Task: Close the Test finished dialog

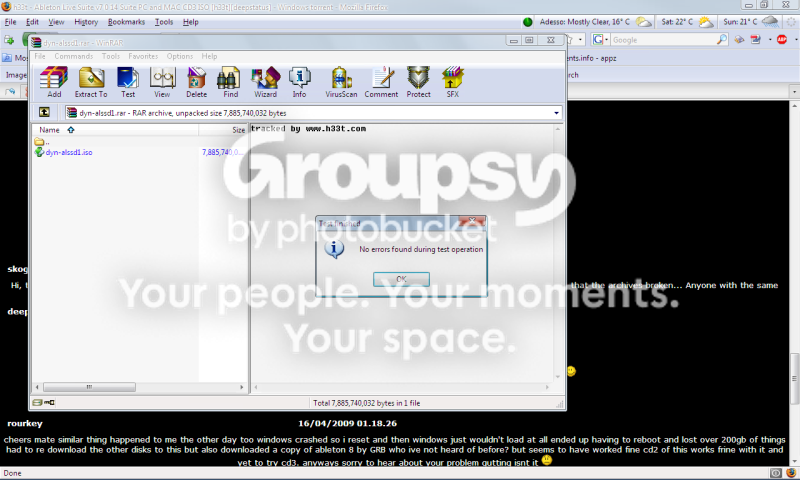Action: pos(472,221)
